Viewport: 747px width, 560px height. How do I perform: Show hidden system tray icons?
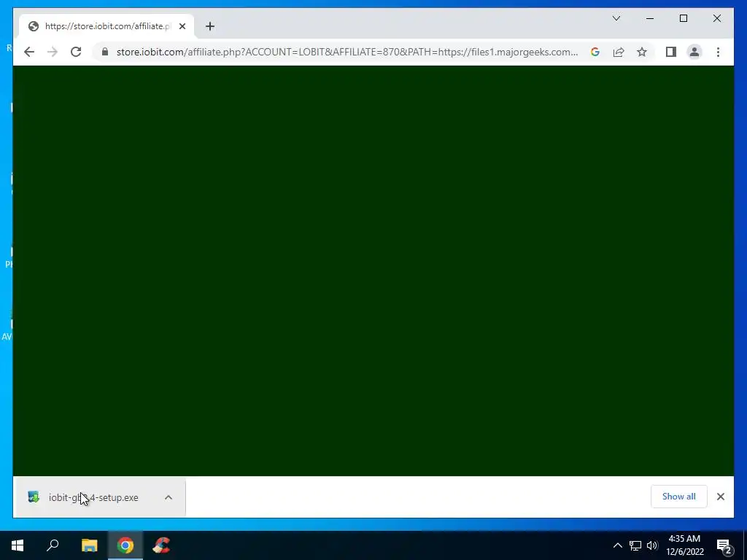tap(617, 545)
